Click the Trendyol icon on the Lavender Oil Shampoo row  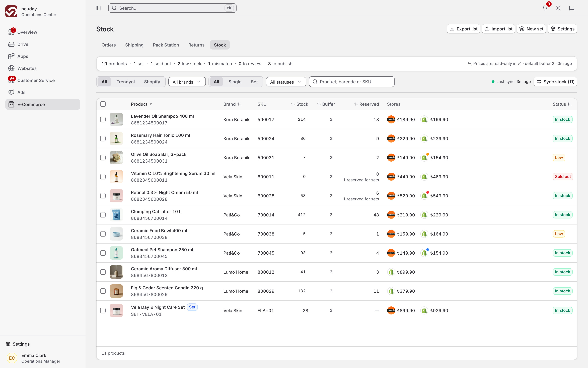click(391, 119)
